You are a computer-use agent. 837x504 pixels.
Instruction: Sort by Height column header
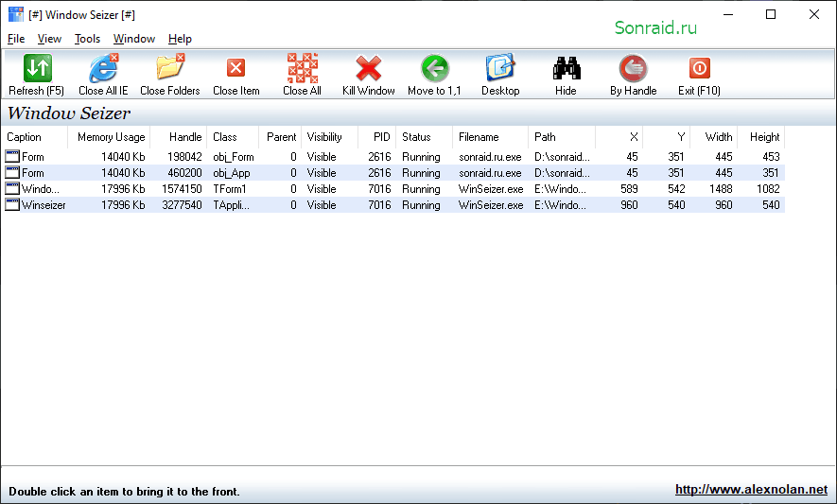(761, 137)
